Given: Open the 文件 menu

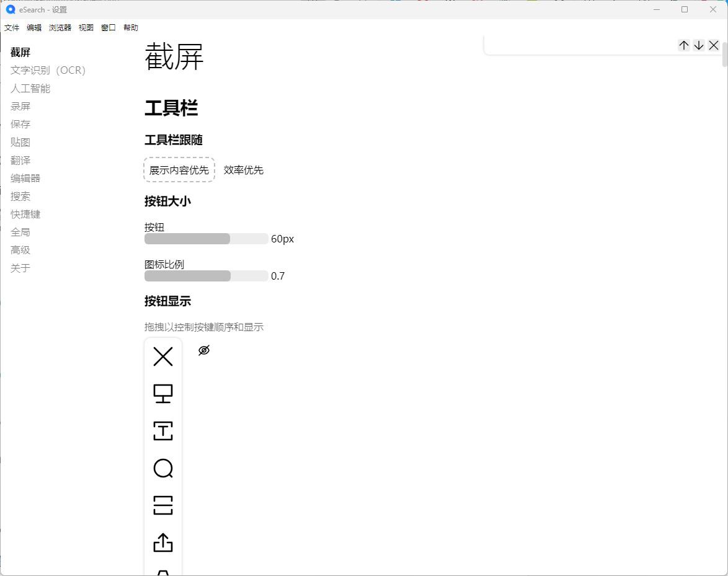Looking at the screenshot, I should (x=12, y=28).
